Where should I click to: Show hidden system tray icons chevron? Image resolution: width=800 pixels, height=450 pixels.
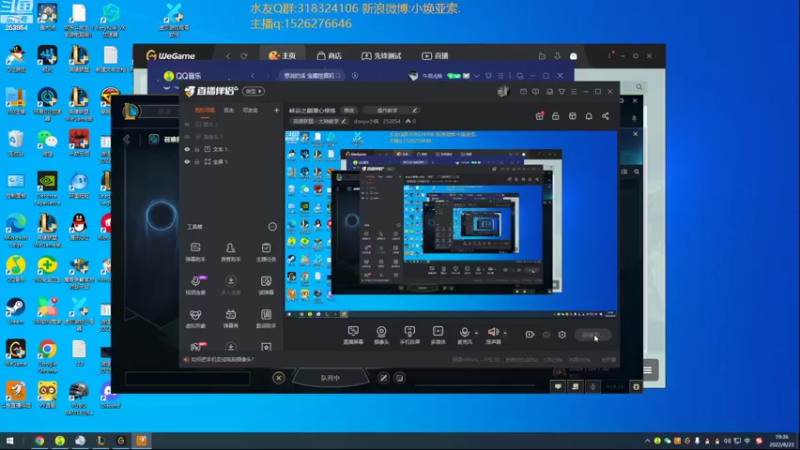(x=647, y=440)
